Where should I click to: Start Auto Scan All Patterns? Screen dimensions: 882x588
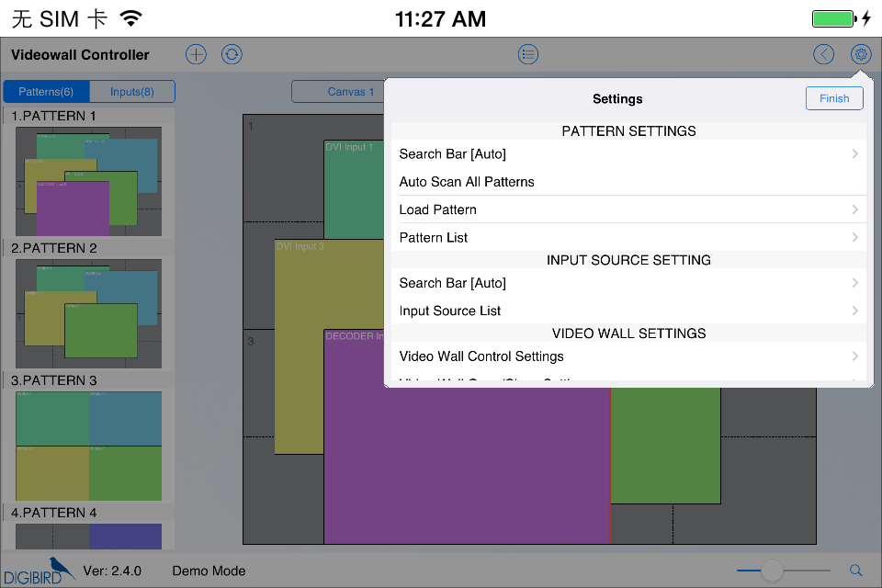point(628,182)
